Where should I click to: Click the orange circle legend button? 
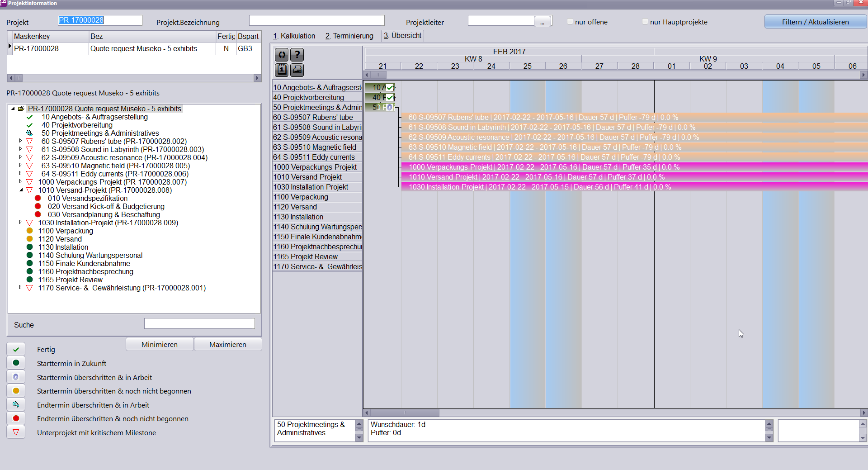(x=16, y=391)
